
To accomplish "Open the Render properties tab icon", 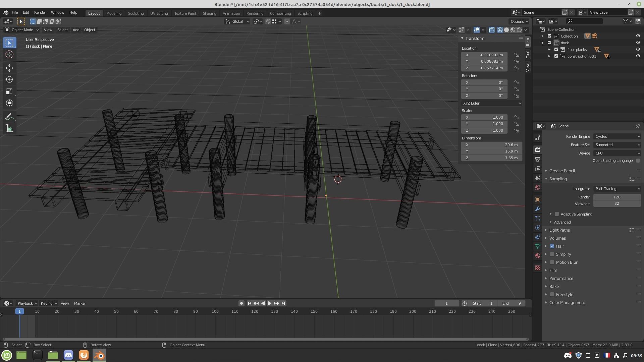I will [x=538, y=149].
